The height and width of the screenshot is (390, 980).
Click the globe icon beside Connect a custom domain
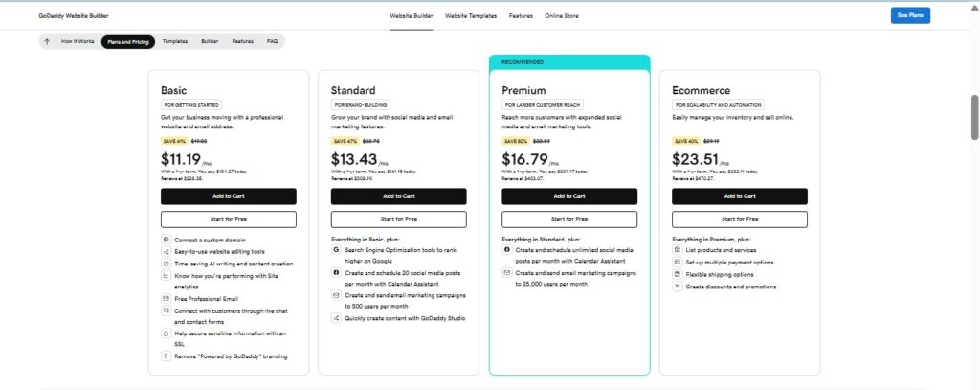pyautogui.click(x=166, y=240)
